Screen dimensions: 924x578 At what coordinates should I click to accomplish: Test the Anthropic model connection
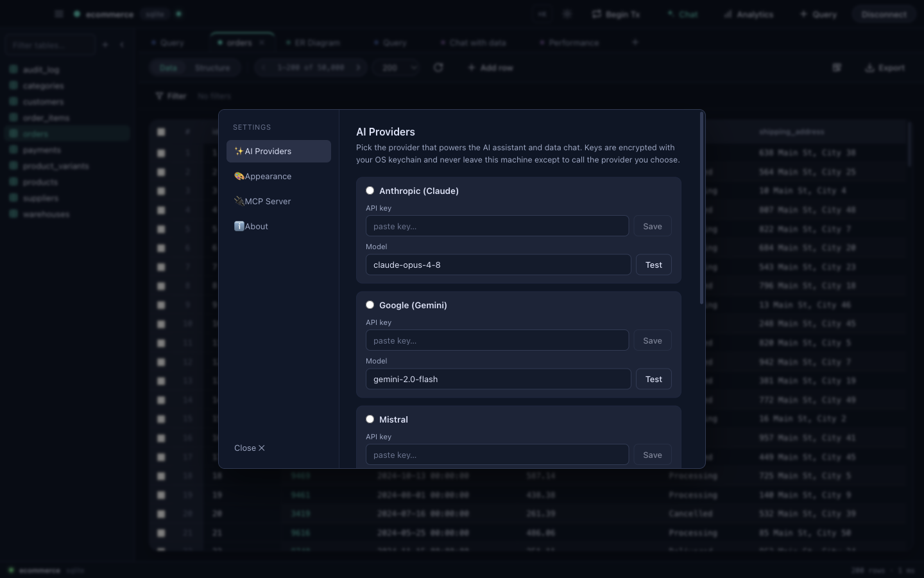(x=654, y=265)
